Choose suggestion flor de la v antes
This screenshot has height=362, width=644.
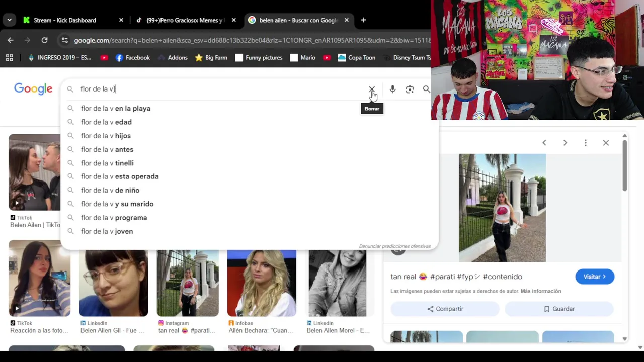pos(249,149)
